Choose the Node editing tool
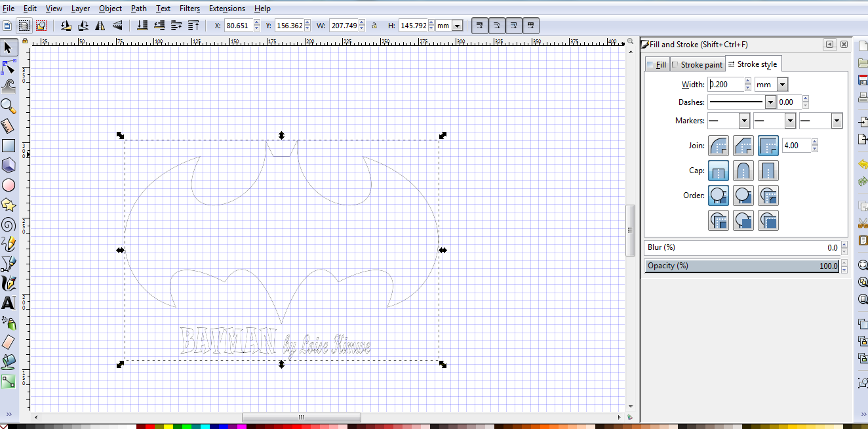This screenshot has width=868, height=429. 9,67
